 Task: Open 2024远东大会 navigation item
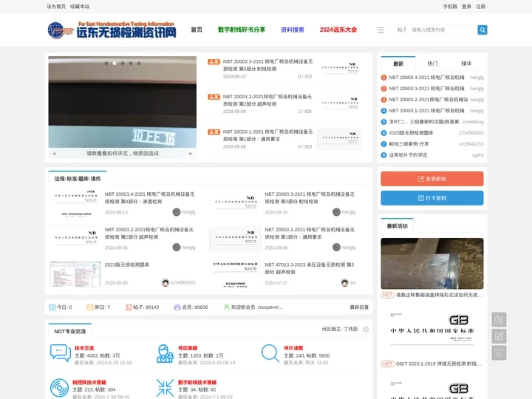pos(338,30)
